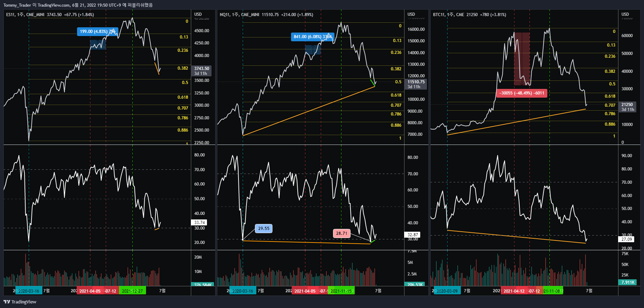Click the 27.09 RSI value label

pos(627,239)
